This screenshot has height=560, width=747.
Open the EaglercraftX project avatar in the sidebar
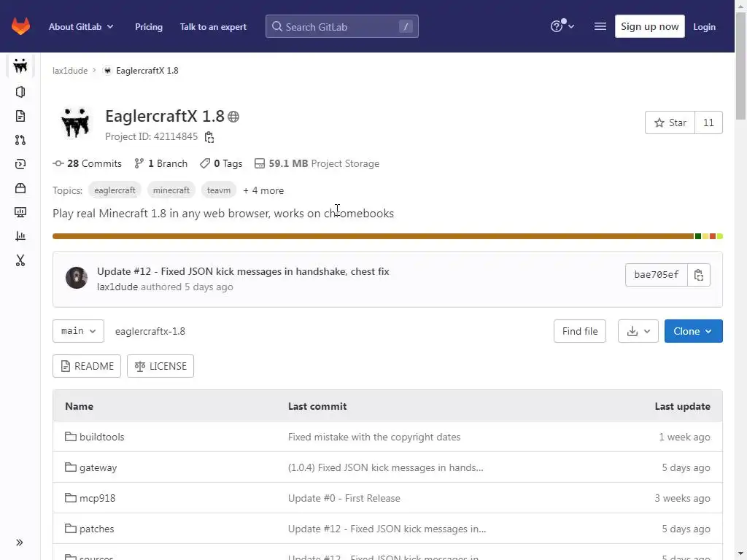20,66
